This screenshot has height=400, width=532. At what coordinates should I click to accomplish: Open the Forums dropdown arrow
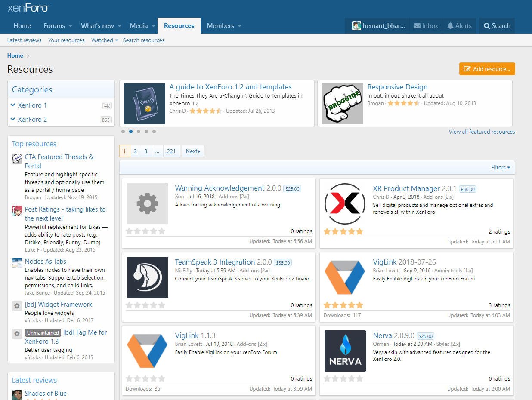click(x=71, y=26)
